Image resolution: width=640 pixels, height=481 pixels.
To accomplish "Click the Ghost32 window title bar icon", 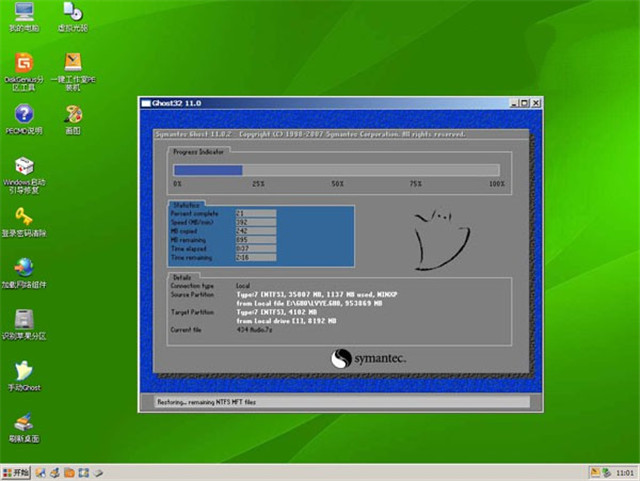I will (145, 103).
